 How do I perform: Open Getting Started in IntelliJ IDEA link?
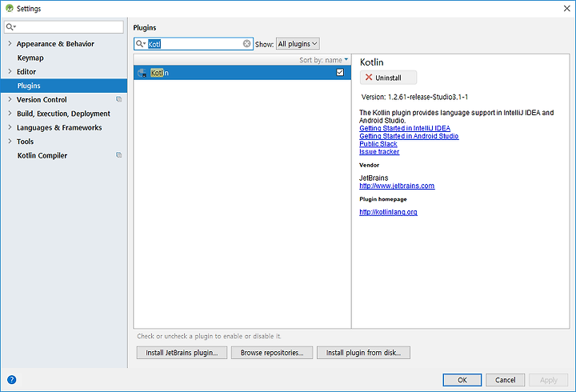click(405, 128)
